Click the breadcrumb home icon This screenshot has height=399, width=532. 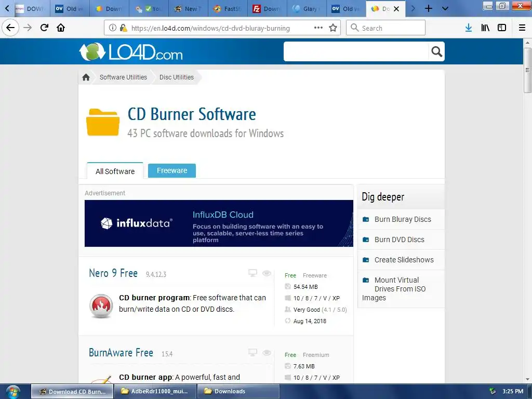[x=86, y=77]
